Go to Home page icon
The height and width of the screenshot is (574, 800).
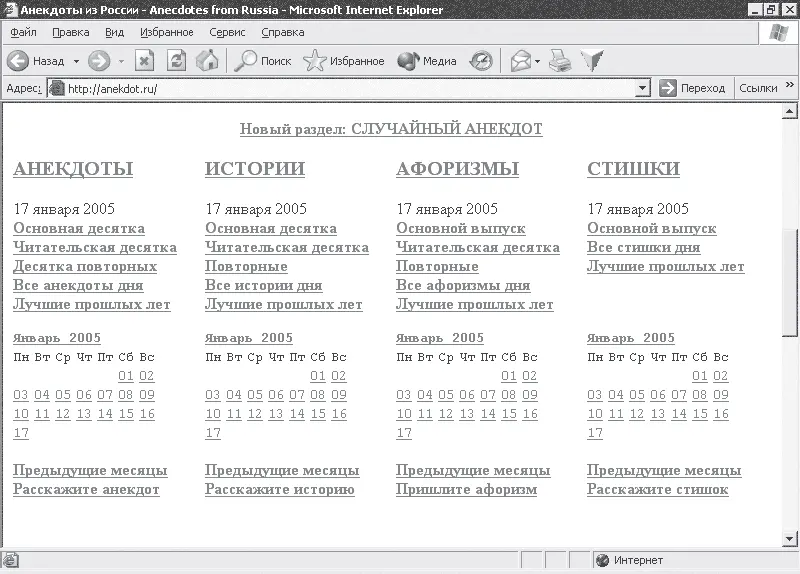(x=207, y=61)
